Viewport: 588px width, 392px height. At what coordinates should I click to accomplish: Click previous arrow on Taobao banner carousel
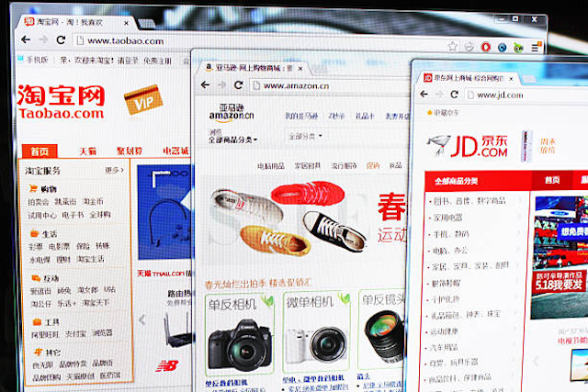coord(142,319)
